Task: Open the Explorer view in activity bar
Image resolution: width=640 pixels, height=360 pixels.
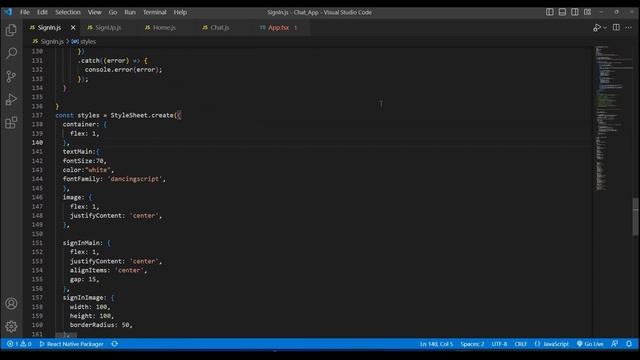Action: (x=11, y=30)
